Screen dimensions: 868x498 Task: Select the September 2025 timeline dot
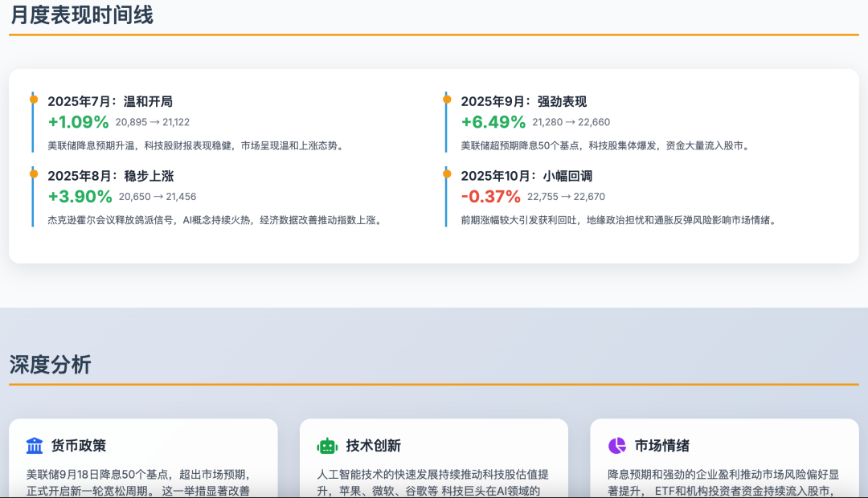point(447,99)
